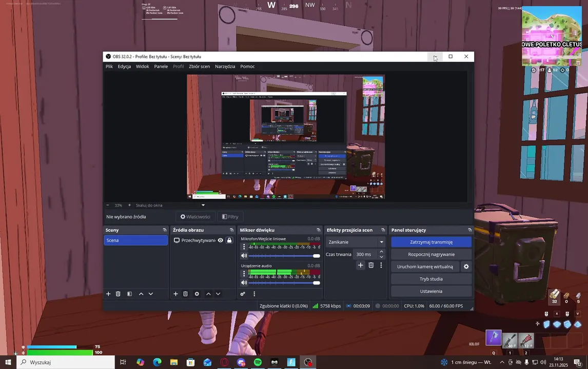Open the Panele menu
The width and height of the screenshot is (588, 369).
pos(161,66)
